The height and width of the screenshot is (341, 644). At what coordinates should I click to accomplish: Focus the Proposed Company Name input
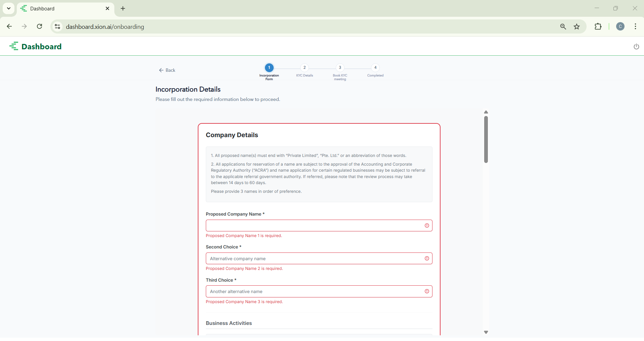[314, 226]
